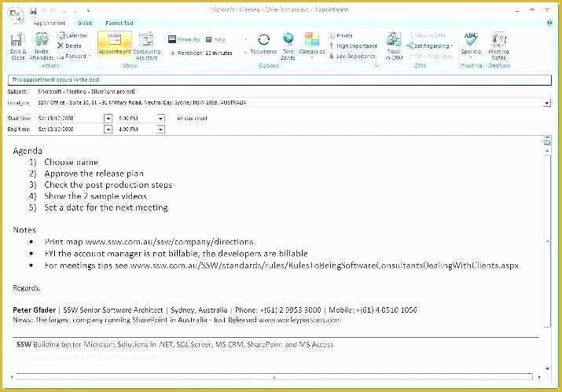Click vertical scrollbar up arrow
This screenshot has width=562, height=392.
(547, 151)
